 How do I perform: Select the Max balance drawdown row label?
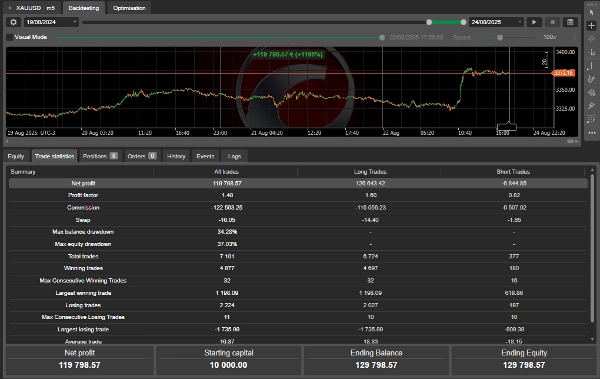pyautogui.click(x=83, y=232)
